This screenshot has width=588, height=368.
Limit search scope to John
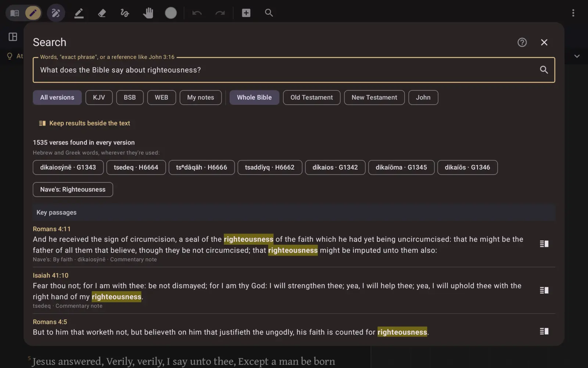[423, 98]
